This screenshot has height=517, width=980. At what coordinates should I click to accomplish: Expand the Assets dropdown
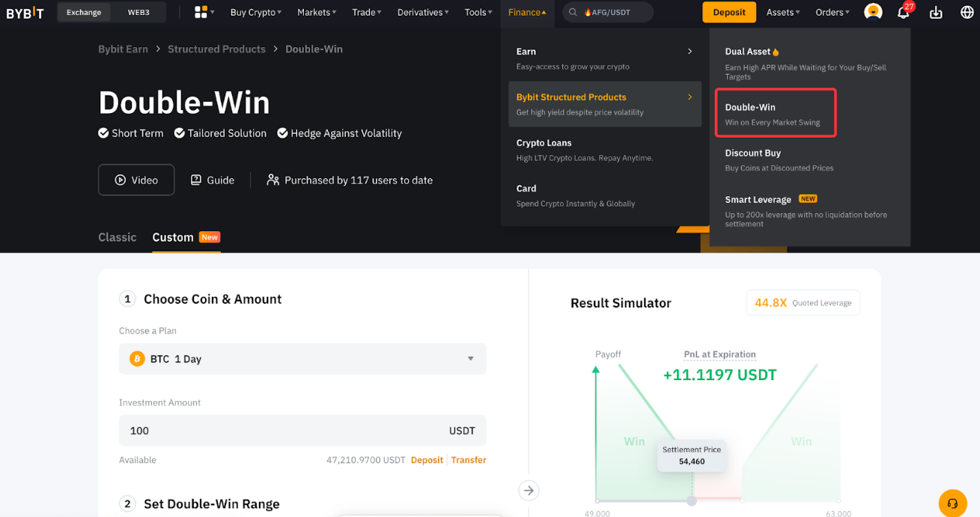click(x=783, y=12)
